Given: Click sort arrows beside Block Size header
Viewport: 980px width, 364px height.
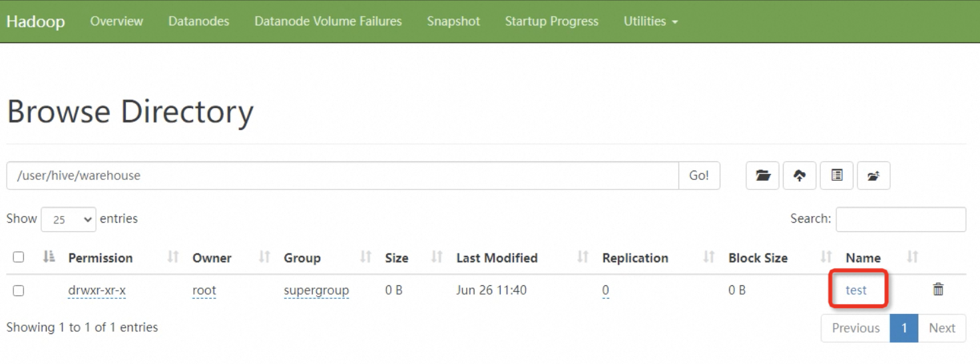Looking at the screenshot, I should [826, 258].
